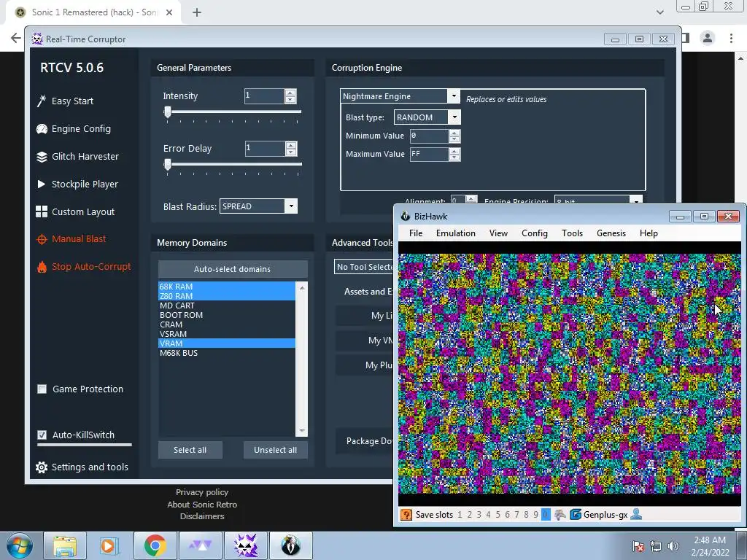Click the Error Delay slider handle
The height and width of the screenshot is (560, 747).
tap(168, 165)
